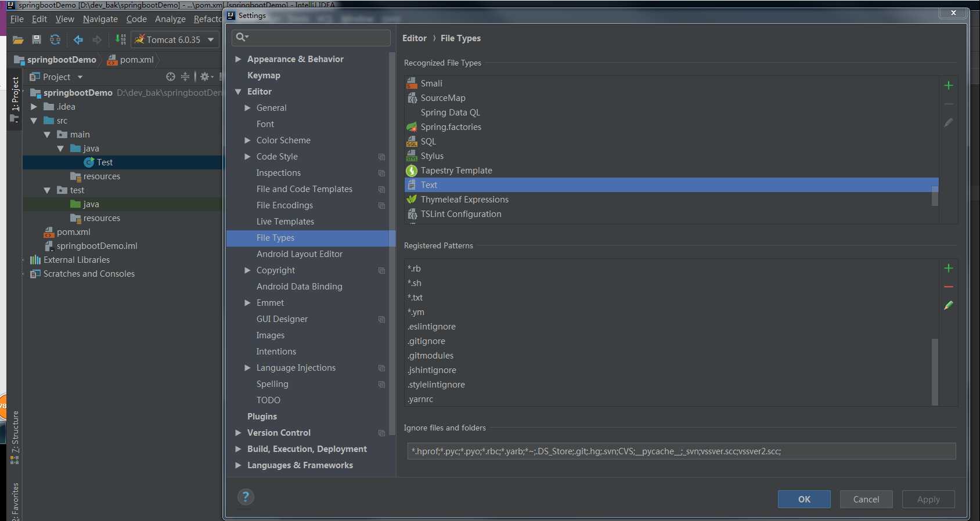Viewport: 980px width, 521px height.
Task: Select the Spring.factories file type
Action: pyautogui.click(x=671, y=127)
